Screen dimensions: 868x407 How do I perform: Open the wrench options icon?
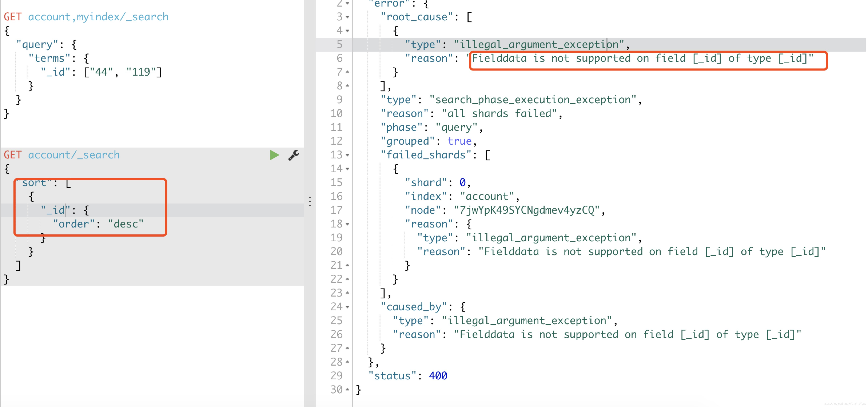tap(294, 155)
